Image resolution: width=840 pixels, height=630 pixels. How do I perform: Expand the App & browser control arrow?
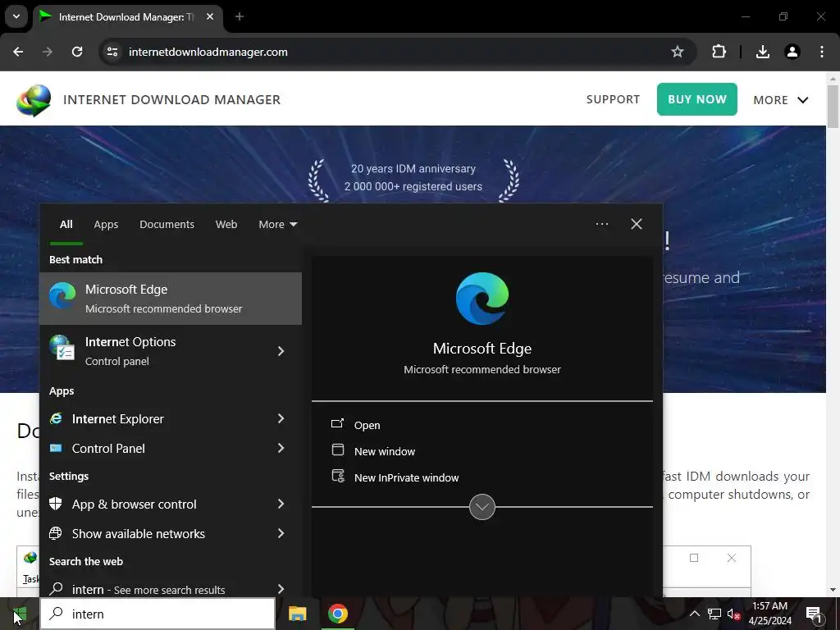click(x=281, y=504)
